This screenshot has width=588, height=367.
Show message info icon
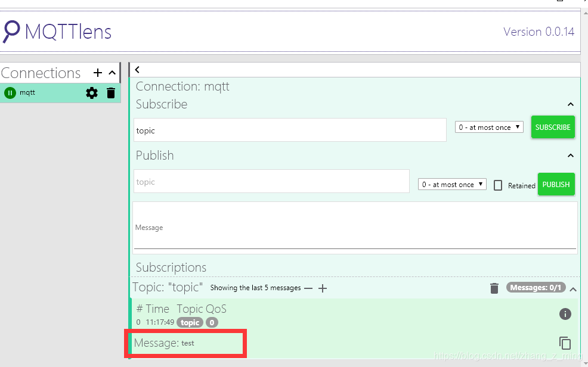pos(565,314)
